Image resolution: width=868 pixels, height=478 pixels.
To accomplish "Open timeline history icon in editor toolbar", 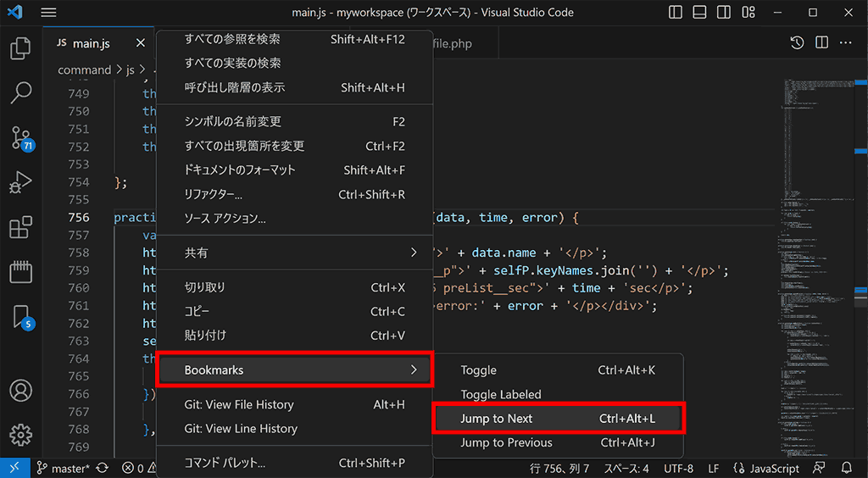I will coord(797,42).
